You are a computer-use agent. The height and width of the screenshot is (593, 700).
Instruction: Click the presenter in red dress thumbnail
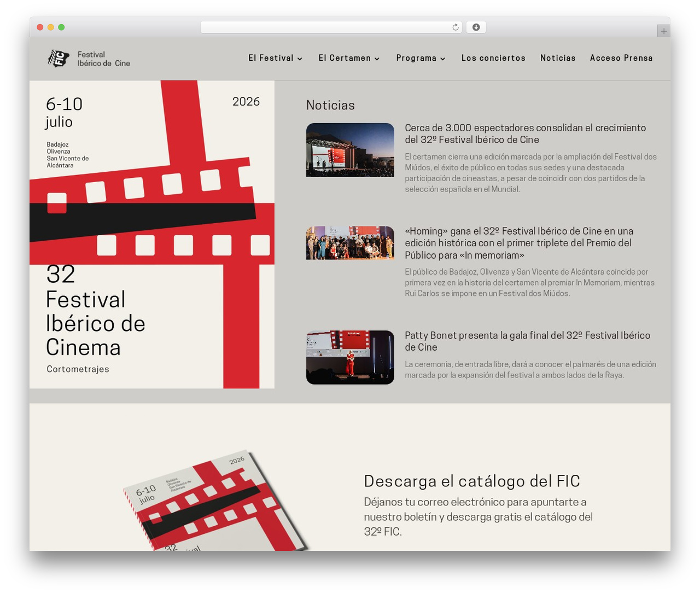(x=350, y=357)
